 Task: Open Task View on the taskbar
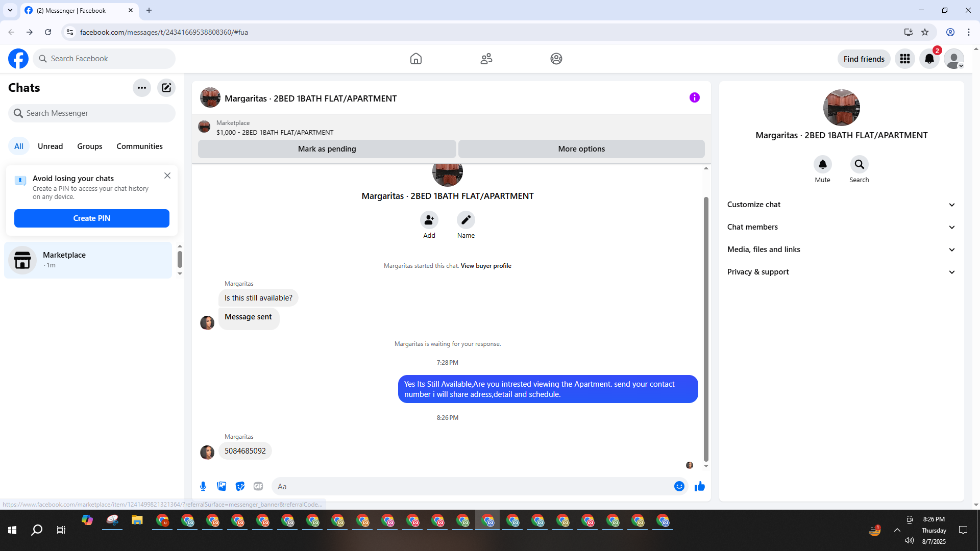[x=61, y=530]
